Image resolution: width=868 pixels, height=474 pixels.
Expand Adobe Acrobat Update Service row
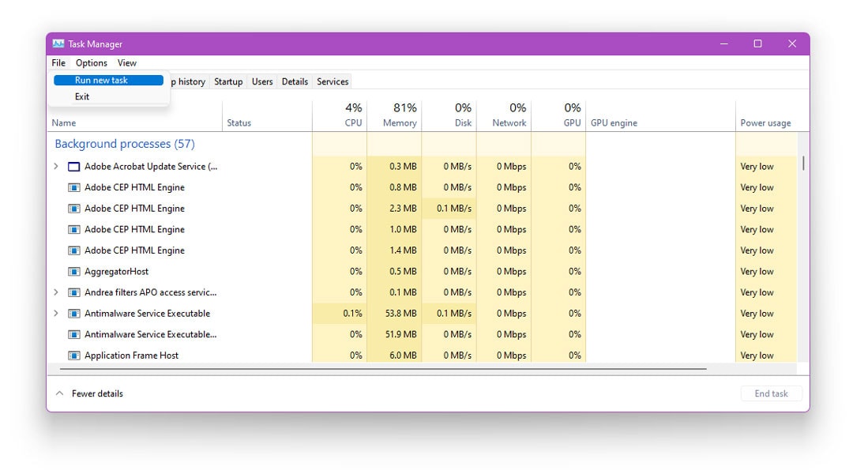(56, 166)
